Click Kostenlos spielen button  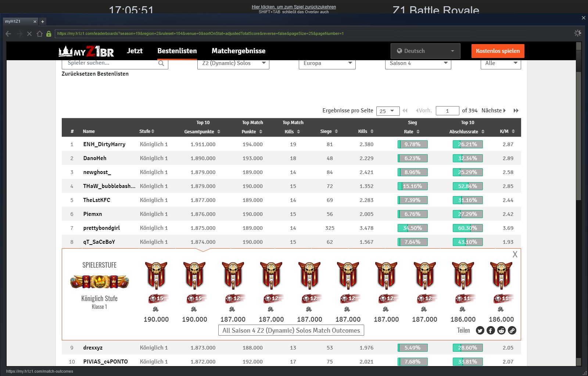pyautogui.click(x=498, y=51)
